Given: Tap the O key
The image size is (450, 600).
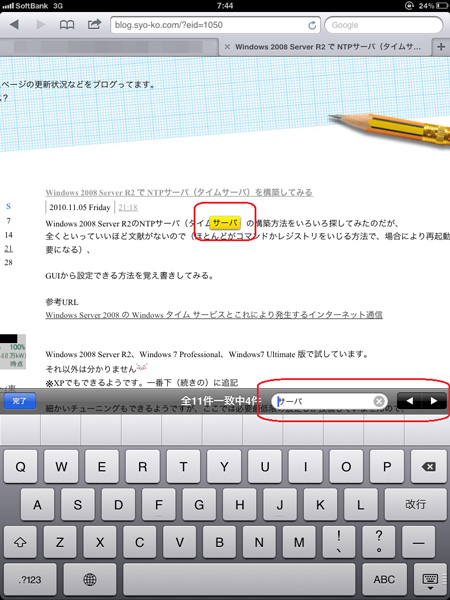Looking at the screenshot, I should click(x=346, y=467).
